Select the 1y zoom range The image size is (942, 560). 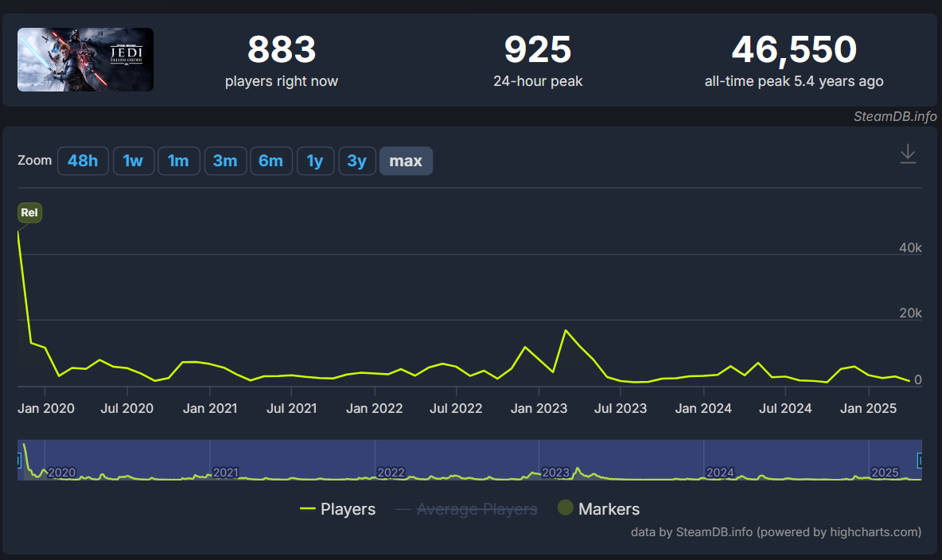tap(315, 161)
